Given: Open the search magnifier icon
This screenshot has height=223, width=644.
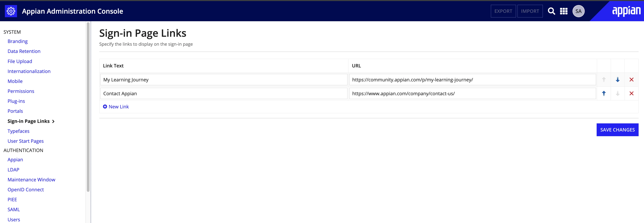Looking at the screenshot, I should 551,11.
